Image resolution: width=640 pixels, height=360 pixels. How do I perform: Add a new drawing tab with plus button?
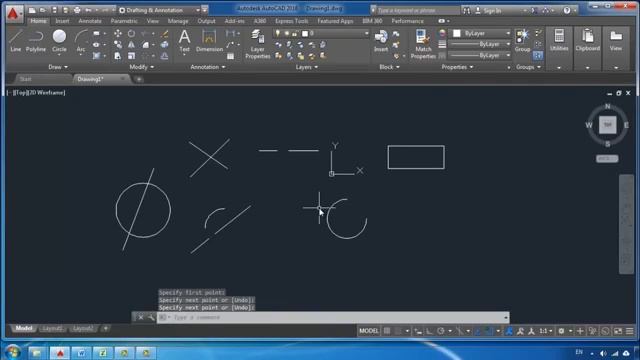[x=139, y=79]
